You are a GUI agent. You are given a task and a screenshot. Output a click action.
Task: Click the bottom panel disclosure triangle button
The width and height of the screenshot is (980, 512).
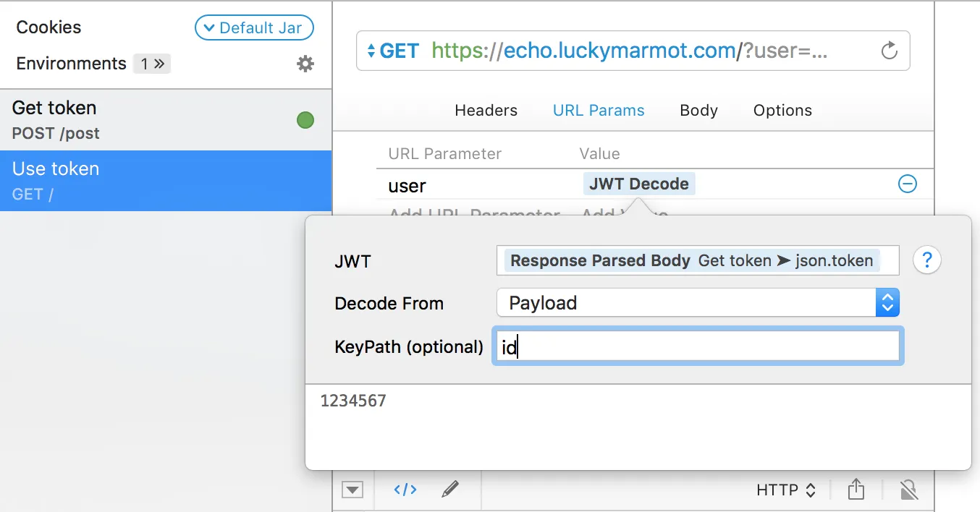coord(352,490)
